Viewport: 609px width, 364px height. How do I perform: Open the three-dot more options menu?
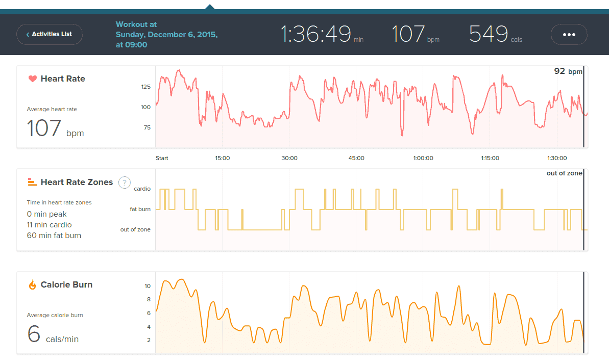point(569,35)
